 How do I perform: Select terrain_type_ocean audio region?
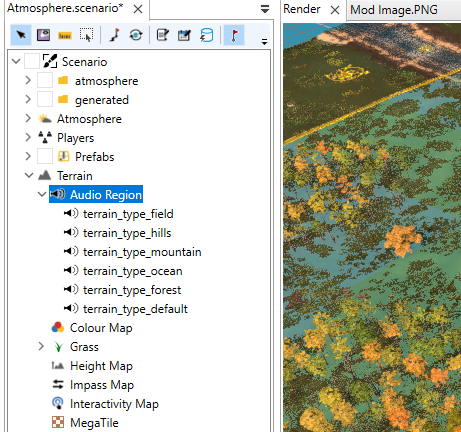(x=133, y=271)
